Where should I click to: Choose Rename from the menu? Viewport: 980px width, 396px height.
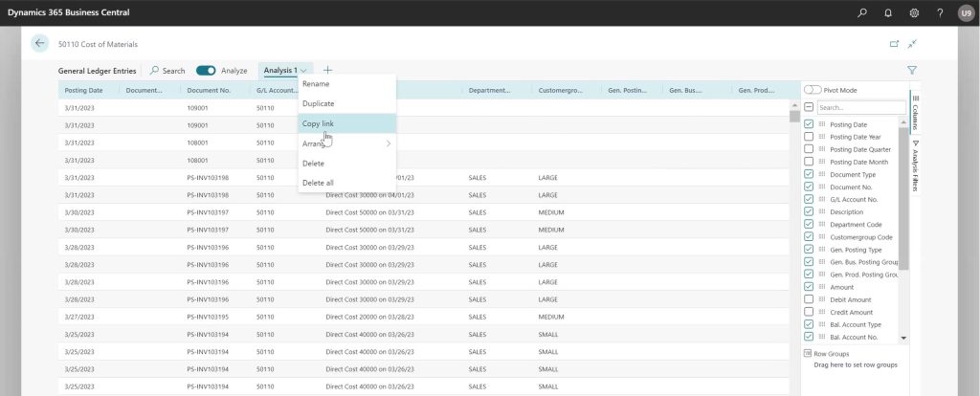(x=346, y=84)
